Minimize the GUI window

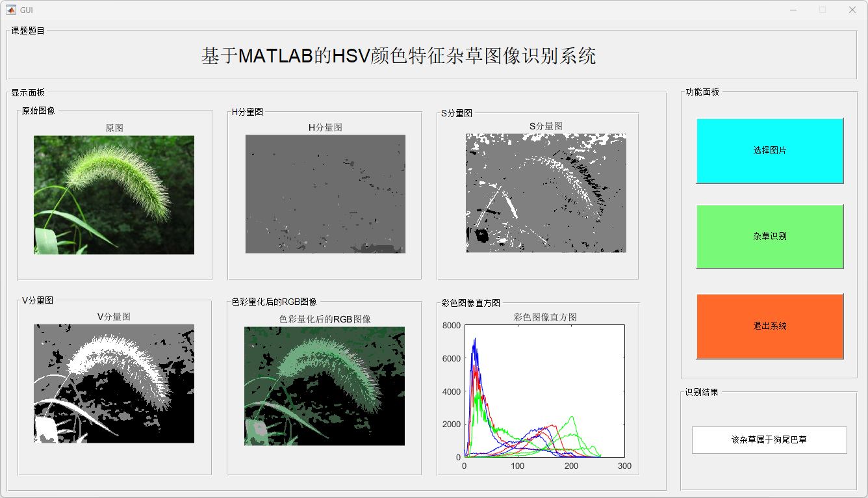click(793, 10)
